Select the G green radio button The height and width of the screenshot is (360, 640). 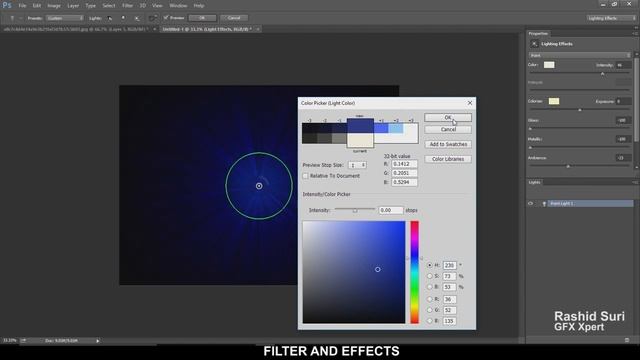point(429,310)
